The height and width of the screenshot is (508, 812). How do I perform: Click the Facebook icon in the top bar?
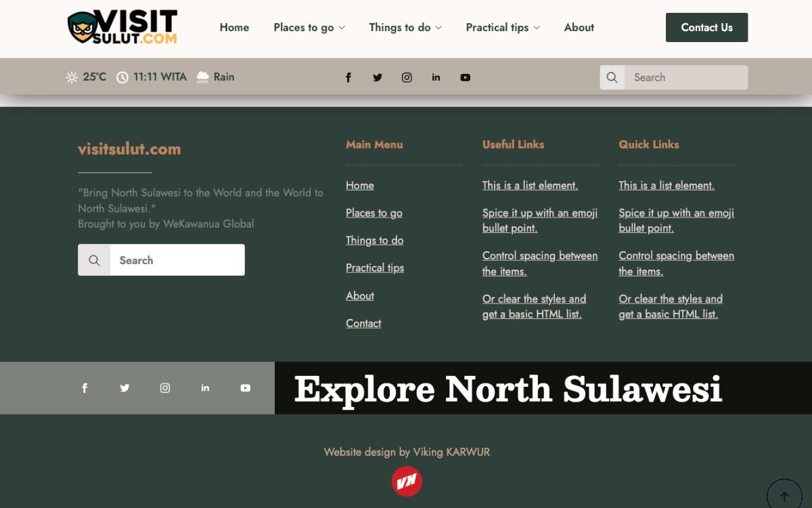pos(348,77)
